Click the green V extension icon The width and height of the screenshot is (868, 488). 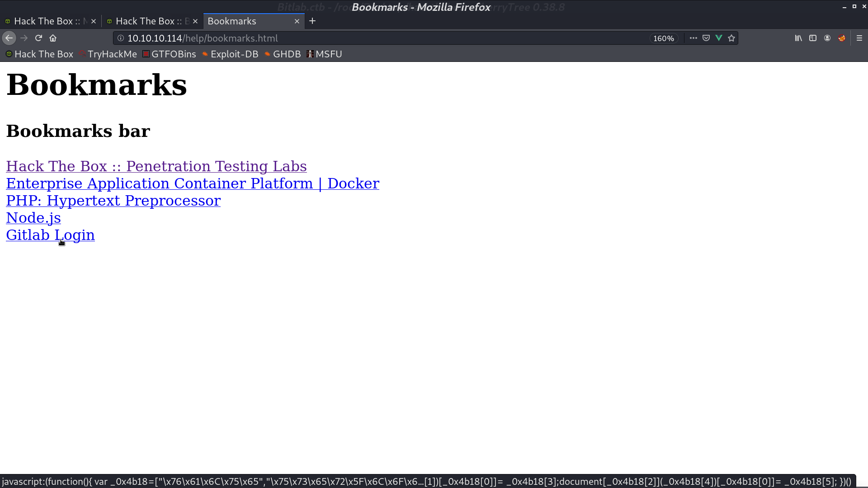click(x=719, y=38)
